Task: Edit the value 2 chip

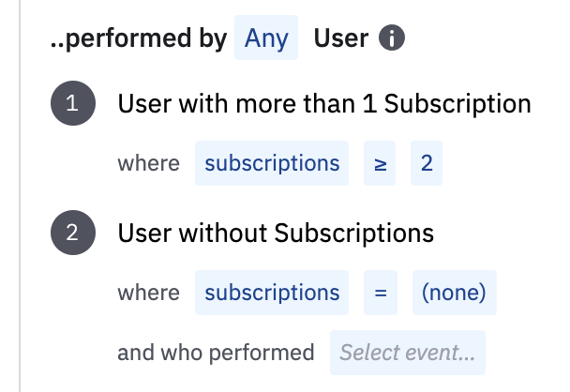Action: coord(427,163)
